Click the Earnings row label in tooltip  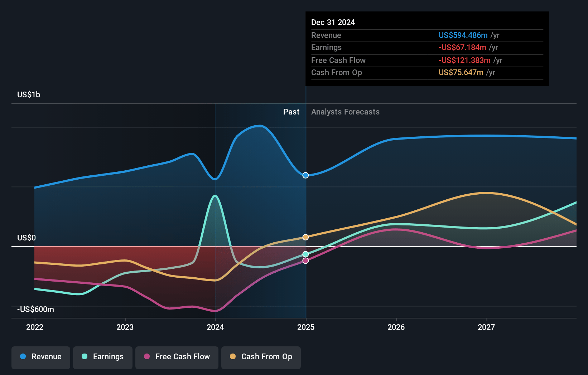[326, 47]
